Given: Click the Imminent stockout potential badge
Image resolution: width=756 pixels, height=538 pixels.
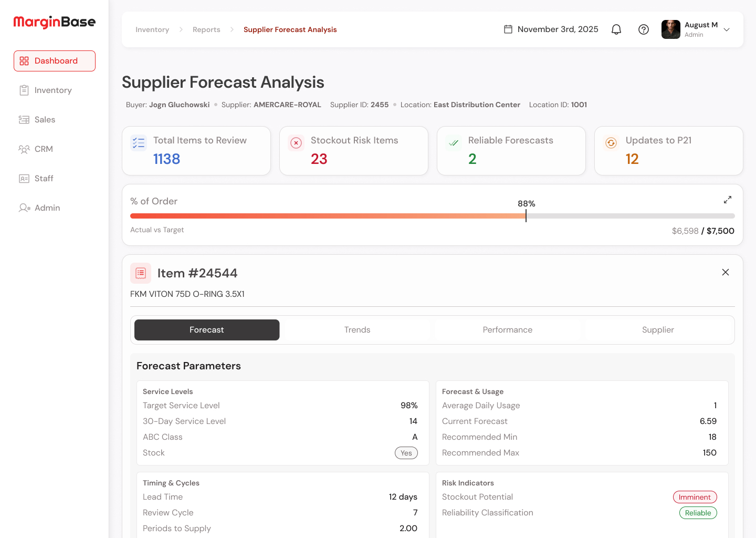Looking at the screenshot, I should [694, 497].
